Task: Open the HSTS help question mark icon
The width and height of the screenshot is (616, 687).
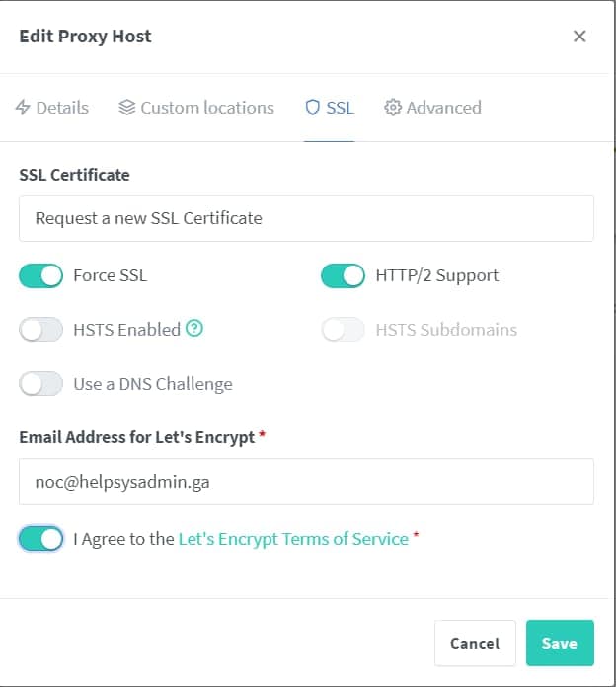Action: click(x=194, y=330)
